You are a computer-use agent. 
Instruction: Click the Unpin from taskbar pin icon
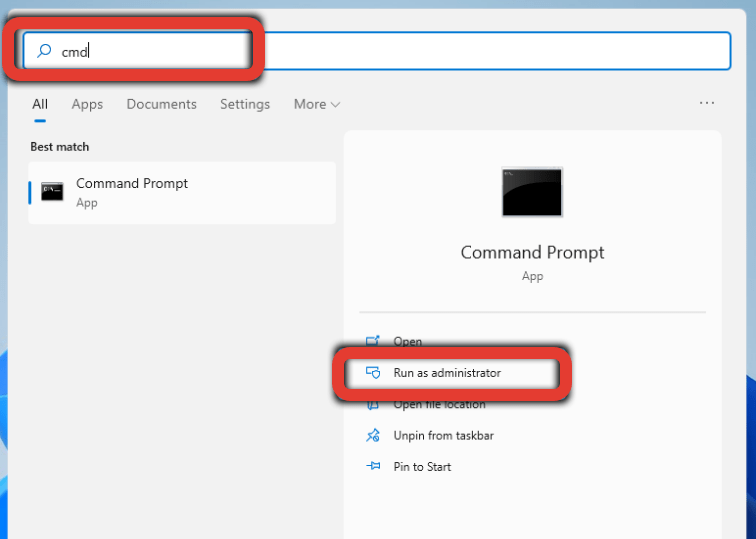click(x=373, y=435)
